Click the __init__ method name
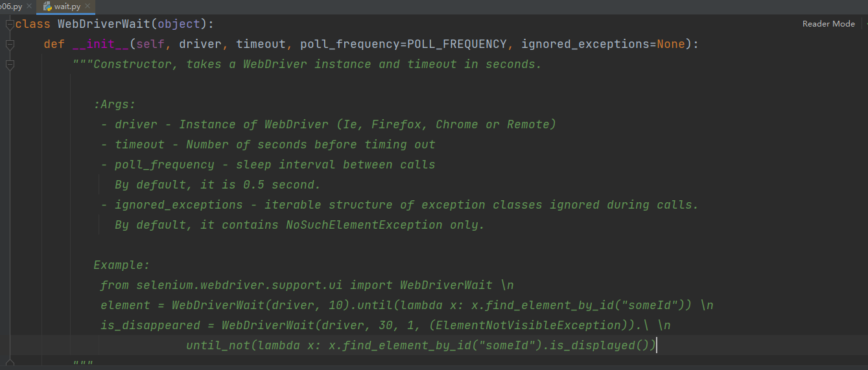Screen dimensions: 868x370 coord(100,44)
